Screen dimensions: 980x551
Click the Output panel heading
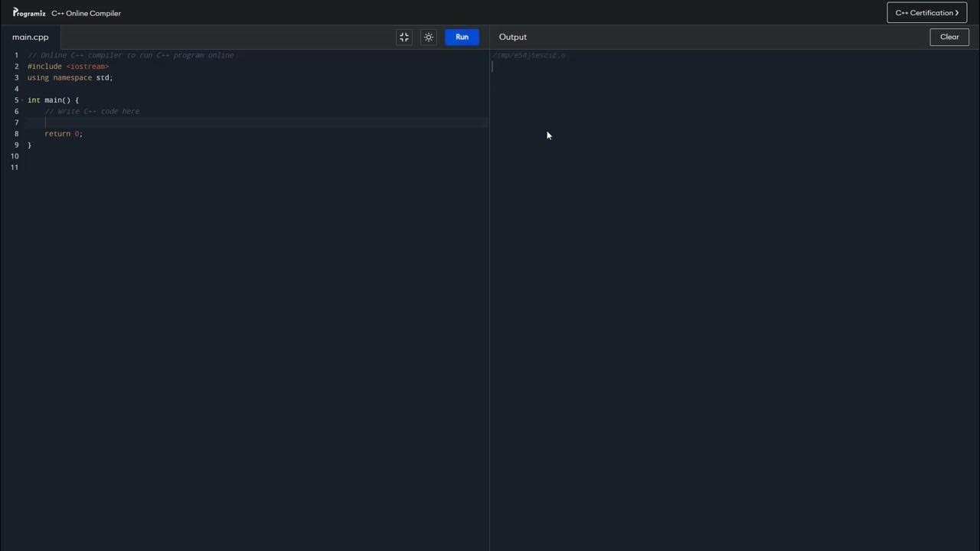tap(512, 37)
